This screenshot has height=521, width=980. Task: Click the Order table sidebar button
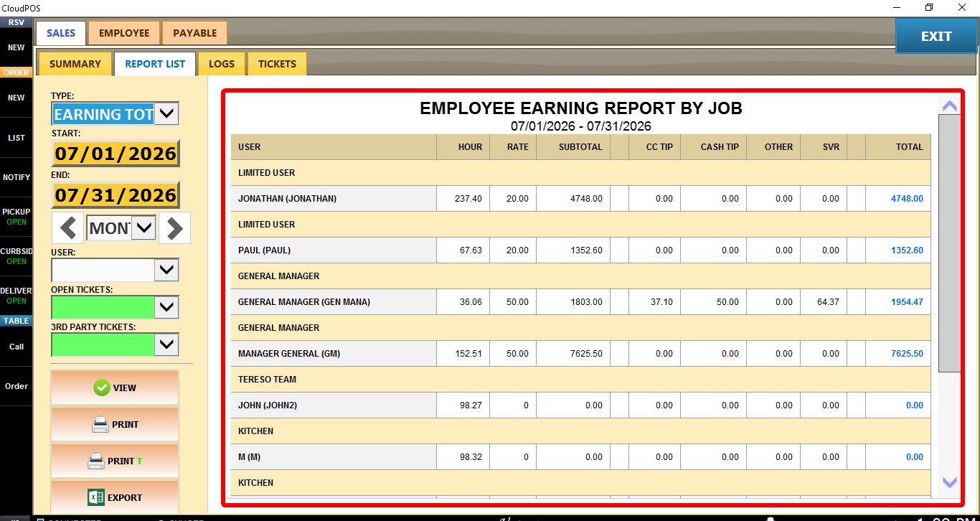tap(16, 386)
